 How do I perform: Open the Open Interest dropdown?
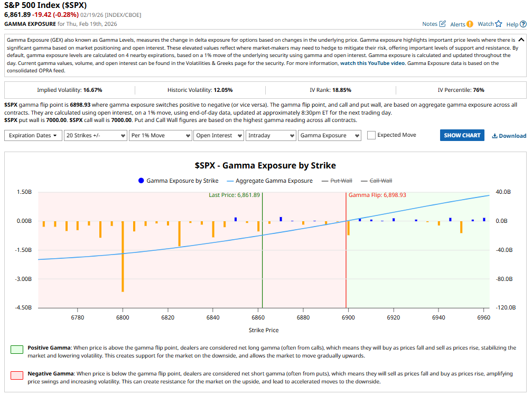(218, 135)
